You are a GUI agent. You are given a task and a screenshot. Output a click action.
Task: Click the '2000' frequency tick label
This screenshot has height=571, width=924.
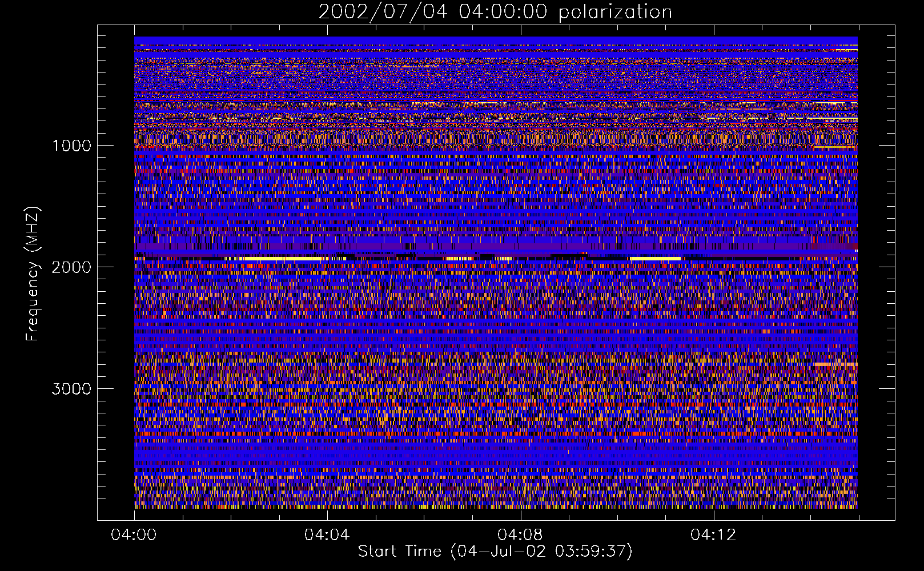click(71, 267)
